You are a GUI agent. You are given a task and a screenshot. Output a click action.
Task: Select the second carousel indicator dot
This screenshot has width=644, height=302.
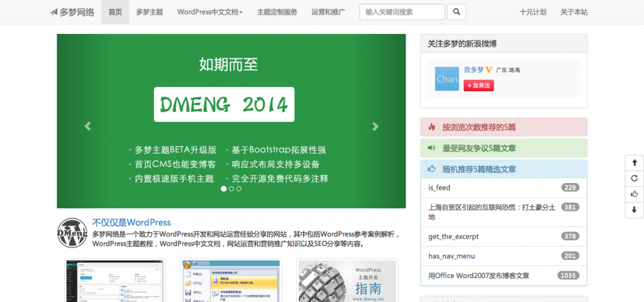coord(231,188)
